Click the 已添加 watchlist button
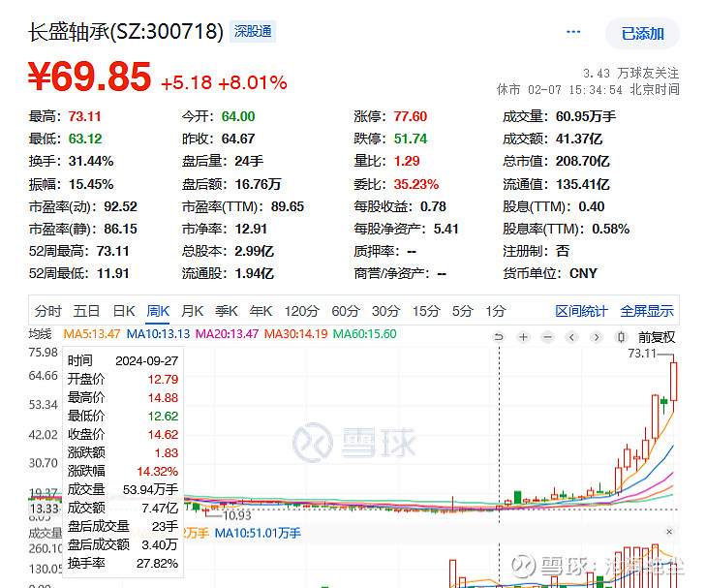Viewport: 706px width, 588px height. pos(642,33)
